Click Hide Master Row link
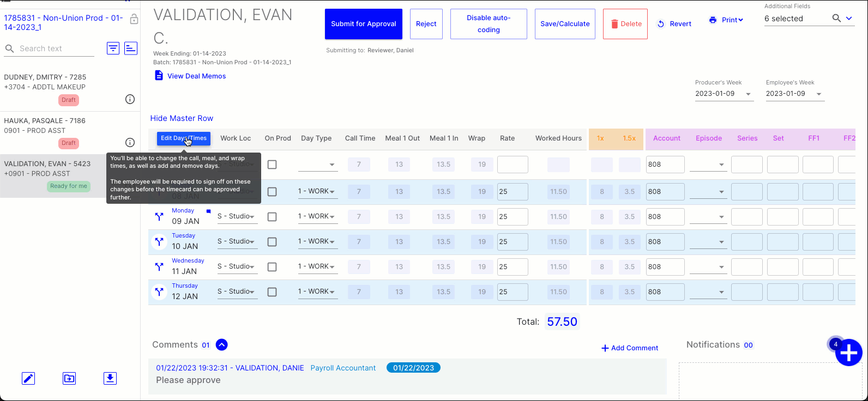The height and width of the screenshot is (401, 868). point(182,118)
